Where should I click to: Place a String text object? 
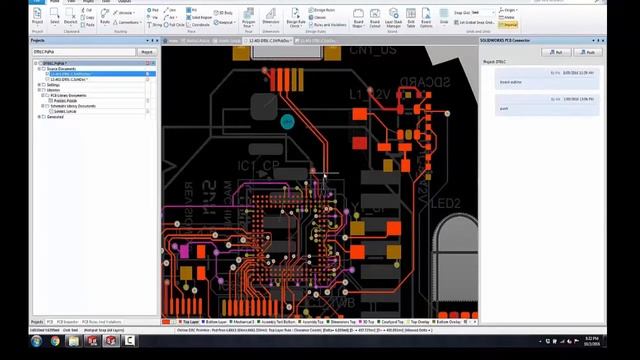click(155, 25)
